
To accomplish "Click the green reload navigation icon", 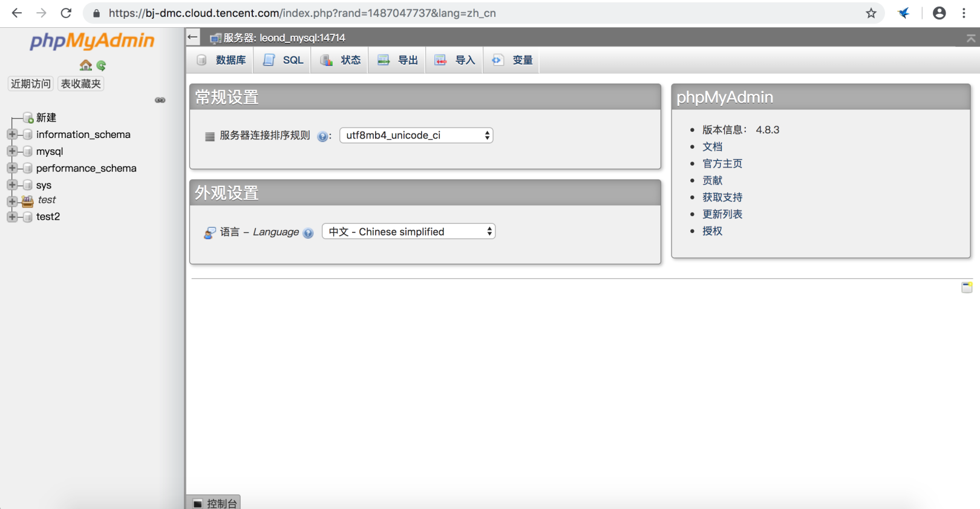I will [x=101, y=65].
